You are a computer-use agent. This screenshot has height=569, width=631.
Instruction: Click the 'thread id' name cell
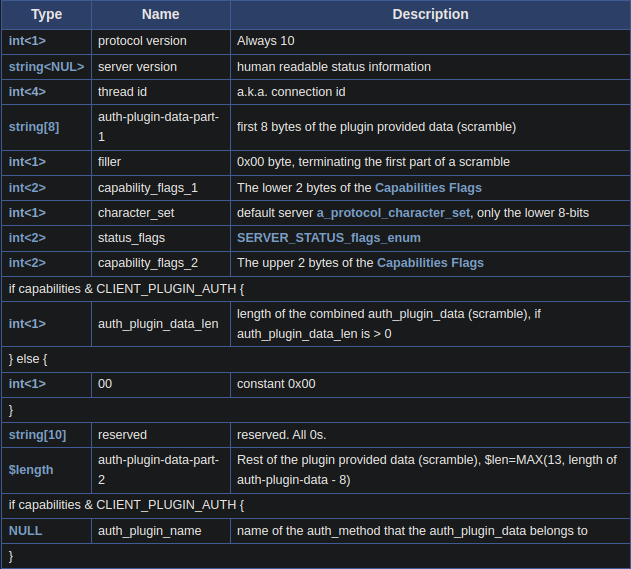(161, 92)
